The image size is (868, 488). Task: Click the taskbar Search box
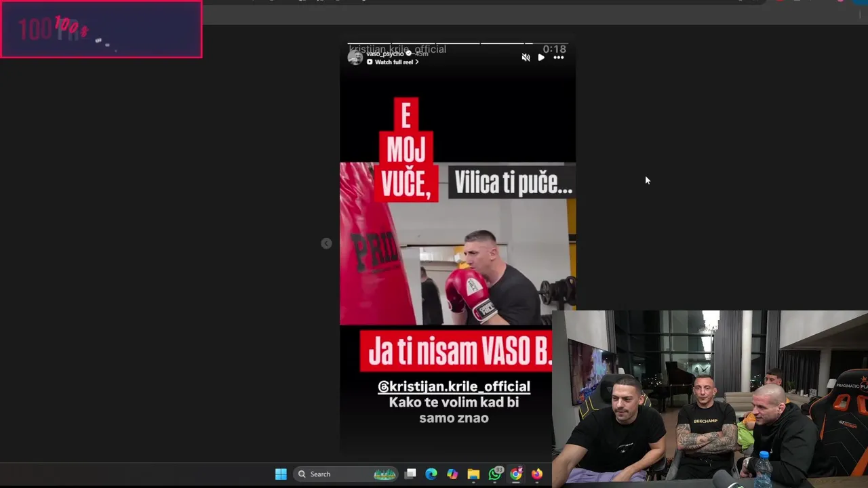click(x=347, y=474)
